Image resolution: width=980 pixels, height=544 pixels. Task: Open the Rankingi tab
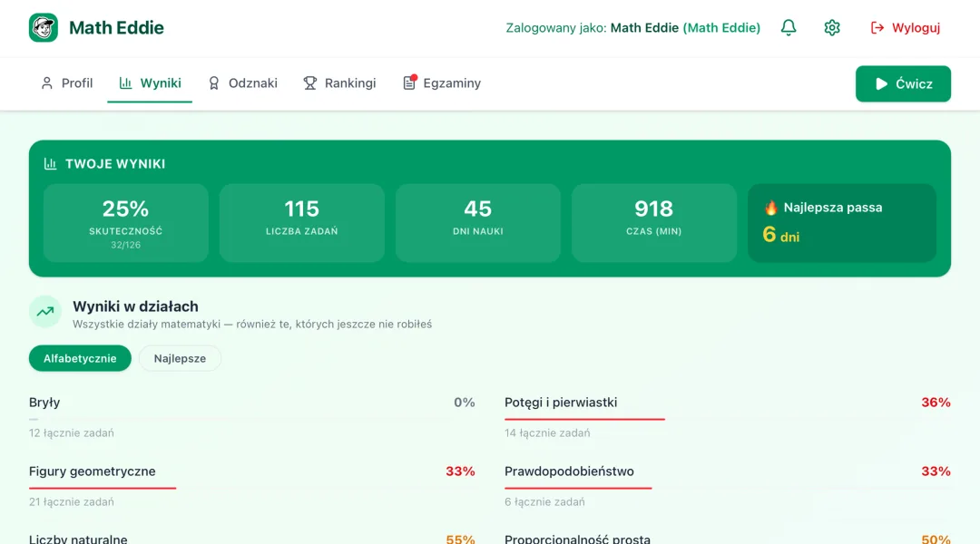tap(339, 83)
